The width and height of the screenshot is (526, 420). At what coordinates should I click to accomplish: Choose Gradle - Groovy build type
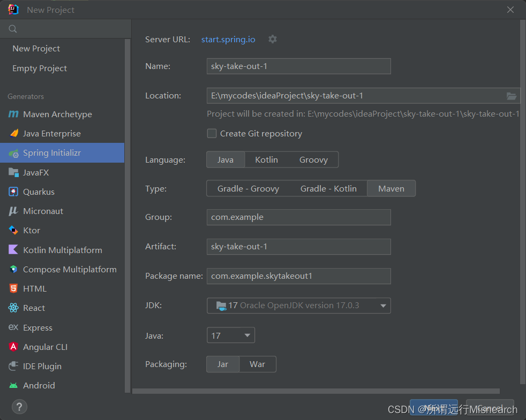click(x=248, y=189)
